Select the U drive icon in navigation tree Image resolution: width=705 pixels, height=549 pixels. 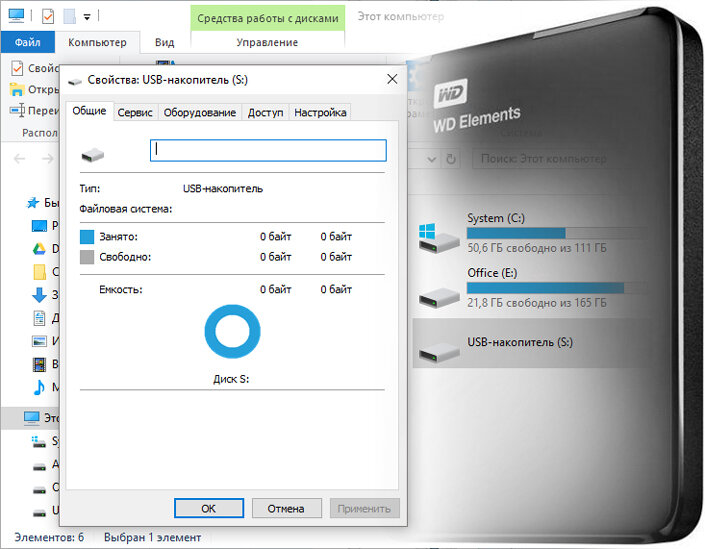[40, 512]
